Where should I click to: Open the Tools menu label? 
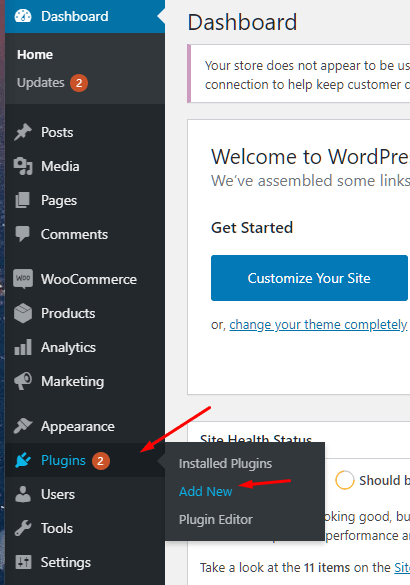(57, 528)
